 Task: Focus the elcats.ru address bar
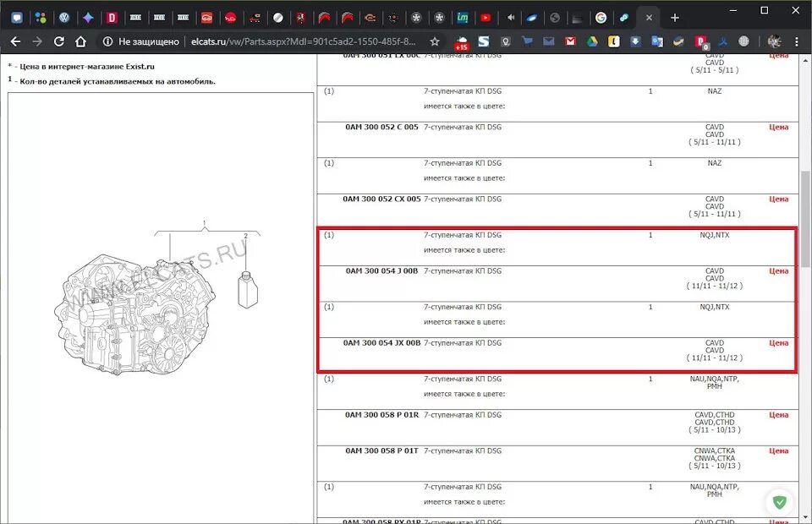point(303,41)
